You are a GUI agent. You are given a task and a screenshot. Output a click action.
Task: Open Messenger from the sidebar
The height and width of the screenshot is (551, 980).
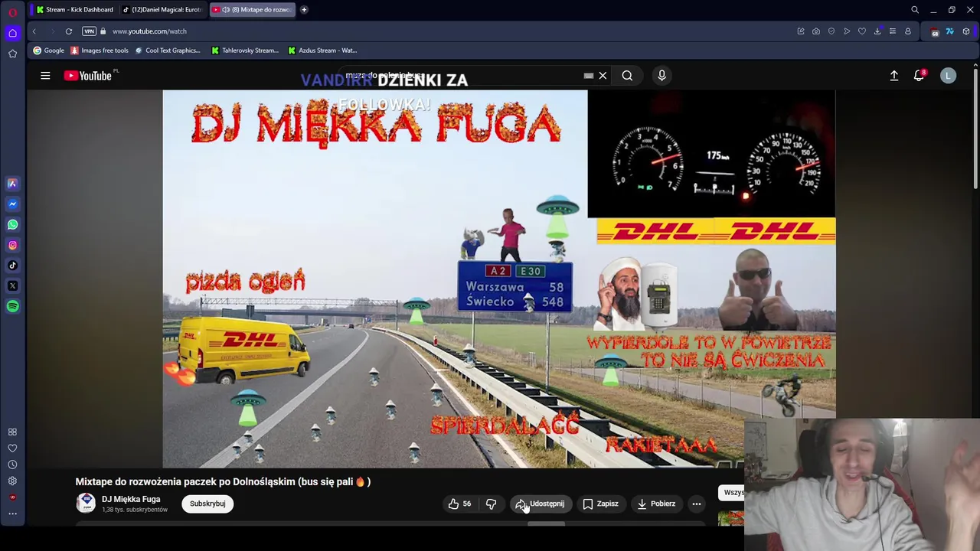(x=12, y=204)
